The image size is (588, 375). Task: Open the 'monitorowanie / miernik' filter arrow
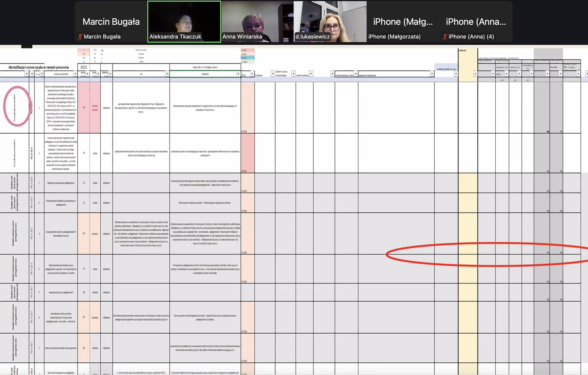tap(356, 74)
